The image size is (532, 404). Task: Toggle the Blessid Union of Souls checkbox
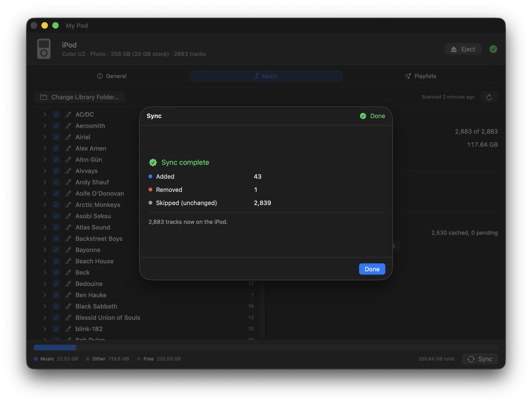pos(56,318)
